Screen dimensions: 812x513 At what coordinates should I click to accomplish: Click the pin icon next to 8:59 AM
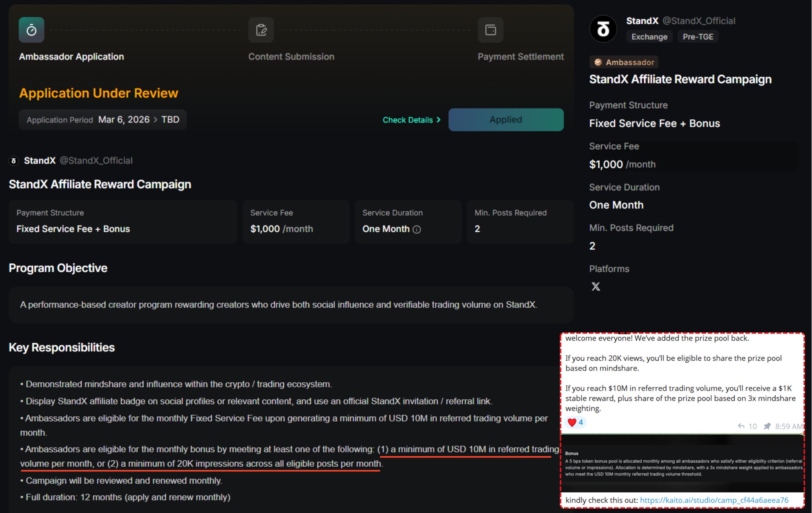point(767,426)
